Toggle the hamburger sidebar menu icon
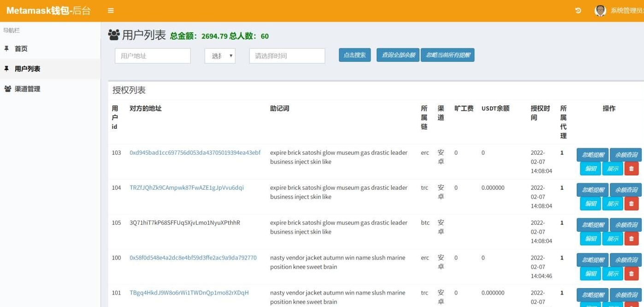 coord(111,11)
